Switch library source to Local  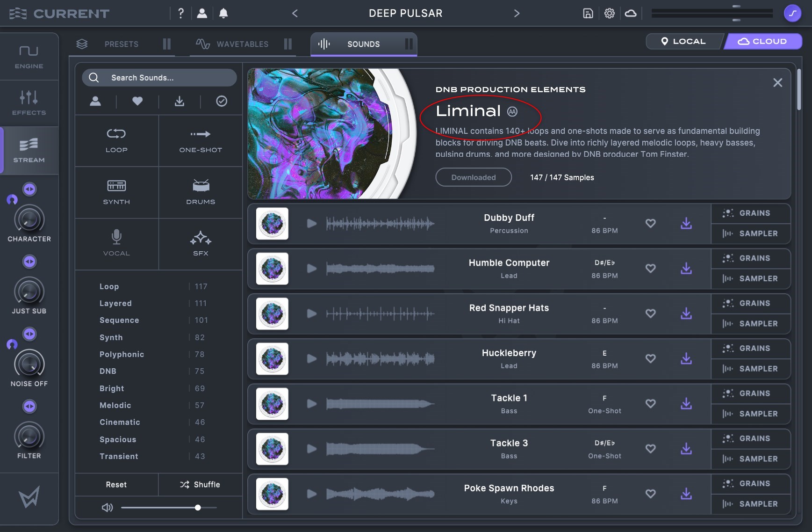(x=683, y=41)
